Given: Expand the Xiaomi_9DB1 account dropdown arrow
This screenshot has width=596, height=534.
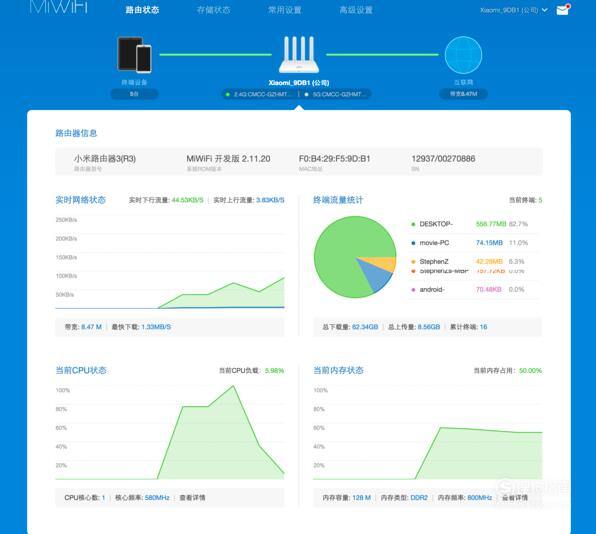Looking at the screenshot, I should 545,10.
